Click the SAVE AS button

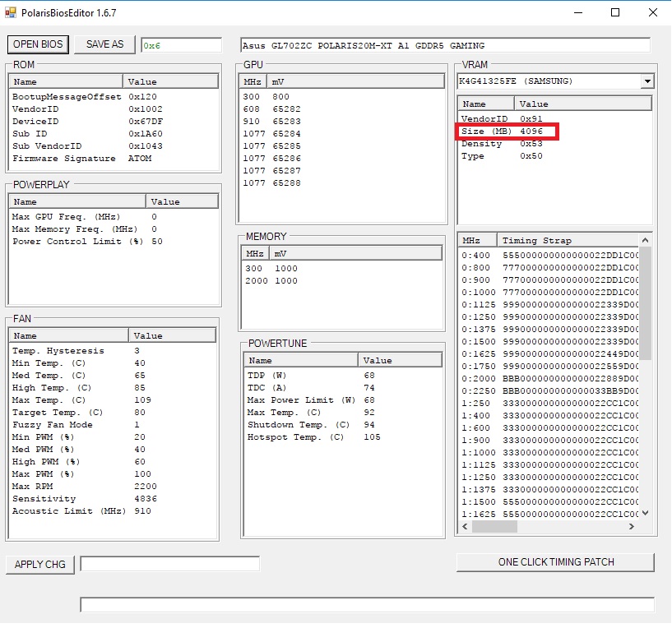(x=104, y=44)
